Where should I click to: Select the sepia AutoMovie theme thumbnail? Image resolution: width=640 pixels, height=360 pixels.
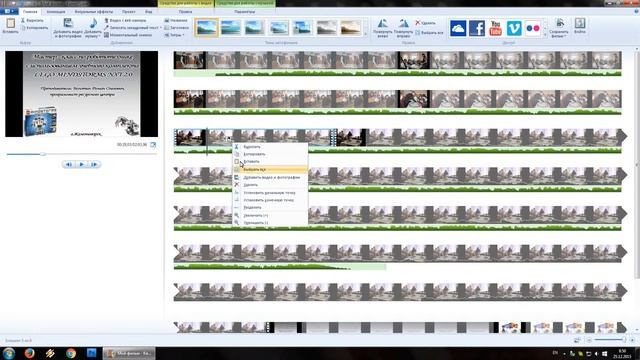(x=351, y=28)
